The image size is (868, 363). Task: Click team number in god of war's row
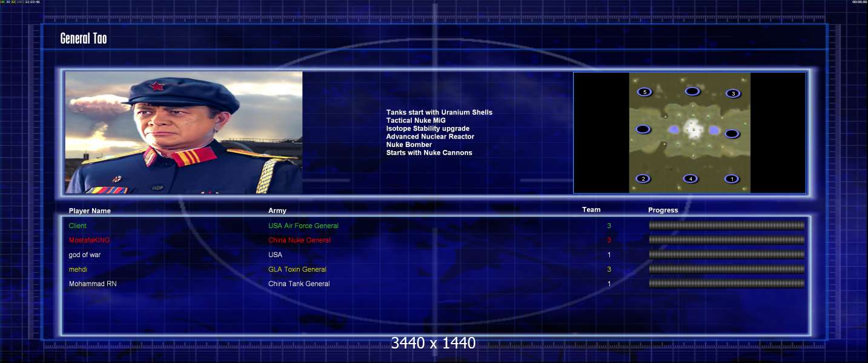click(x=609, y=255)
